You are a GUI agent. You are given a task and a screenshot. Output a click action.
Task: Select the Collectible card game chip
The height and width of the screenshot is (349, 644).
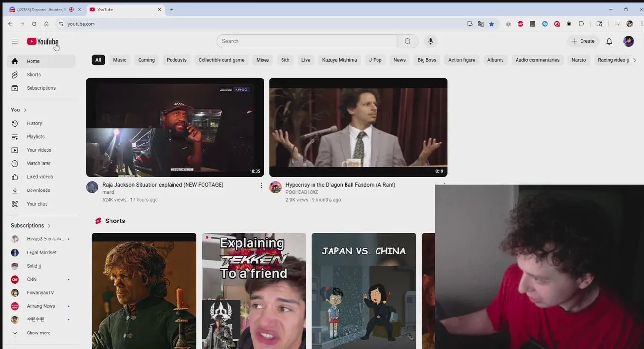pos(221,60)
